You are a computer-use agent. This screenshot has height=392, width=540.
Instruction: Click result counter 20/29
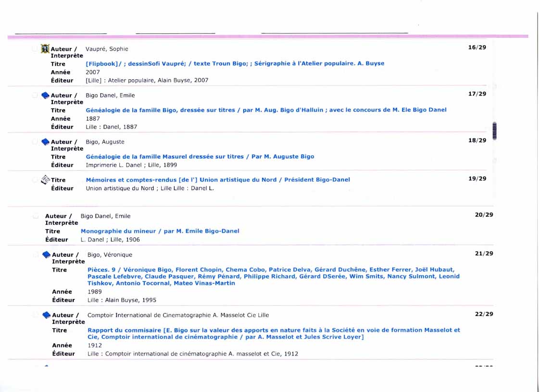coord(484,214)
